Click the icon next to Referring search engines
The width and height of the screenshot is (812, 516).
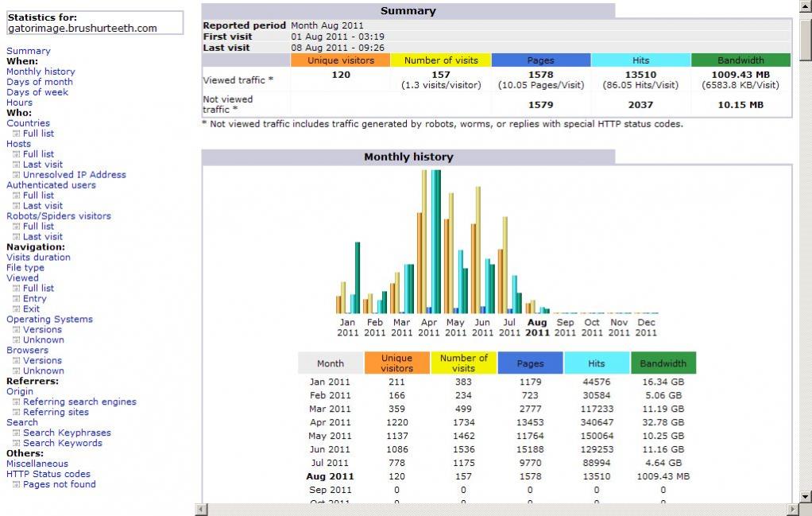coord(16,402)
